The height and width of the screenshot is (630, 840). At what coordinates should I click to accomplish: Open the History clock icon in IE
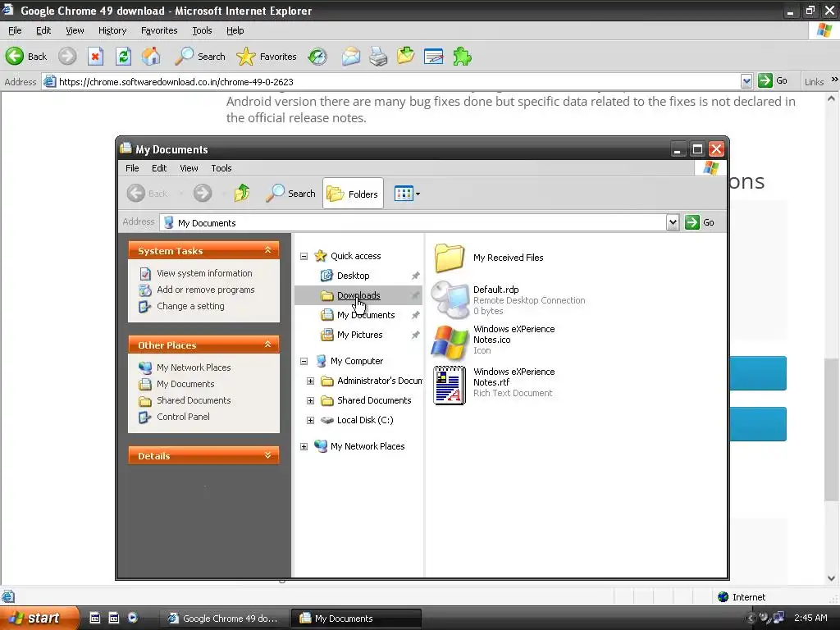[x=317, y=57]
